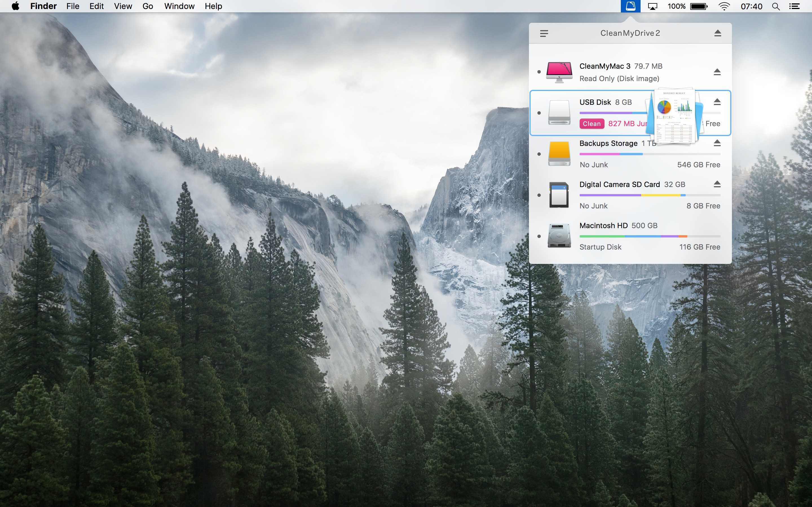Eject the USB Disk drive
This screenshot has width=812, height=507.
(x=717, y=102)
